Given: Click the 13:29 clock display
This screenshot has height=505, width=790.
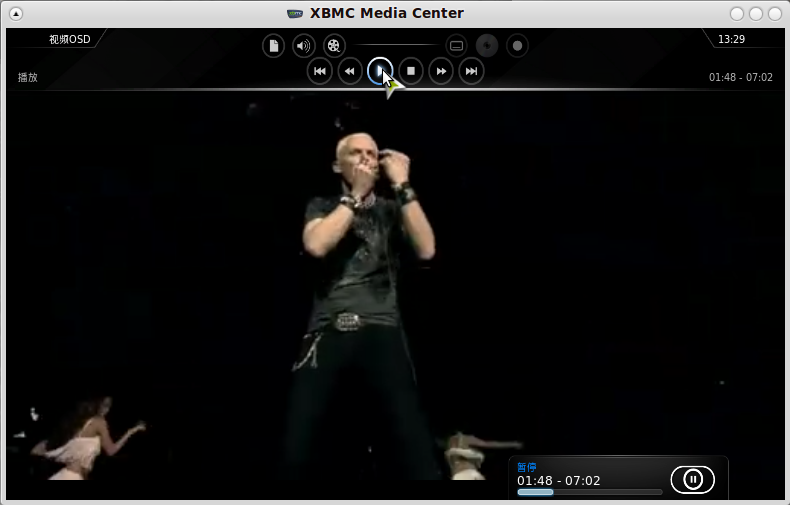Looking at the screenshot, I should pos(731,39).
